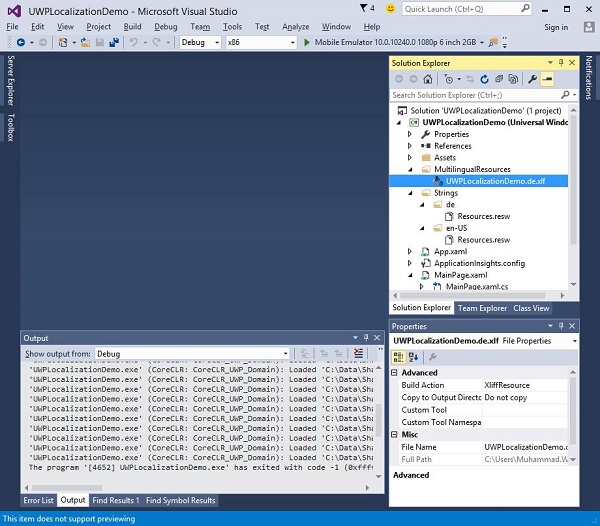Switch to the Find Results 1 tab
This screenshot has width=600, height=526.
116,500
